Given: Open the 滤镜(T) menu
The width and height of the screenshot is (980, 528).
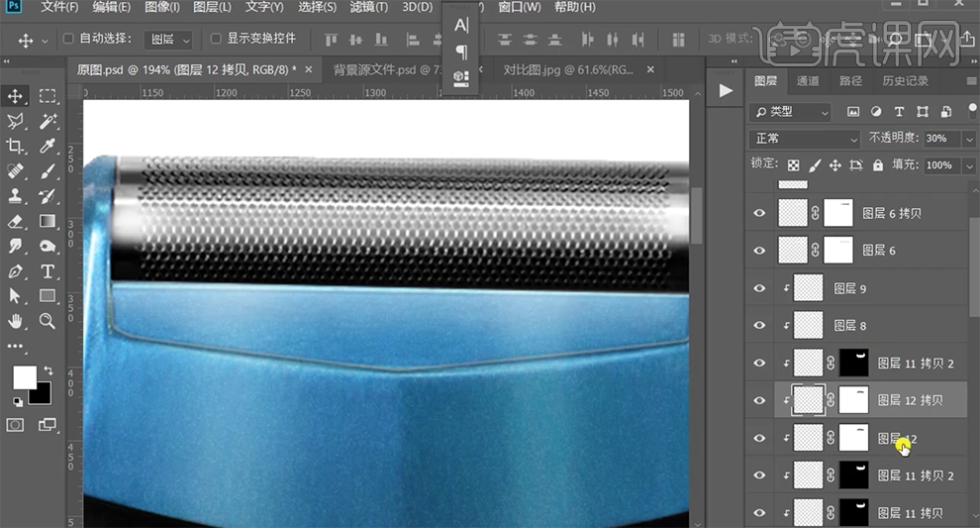Looking at the screenshot, I should tap(369, 8).
